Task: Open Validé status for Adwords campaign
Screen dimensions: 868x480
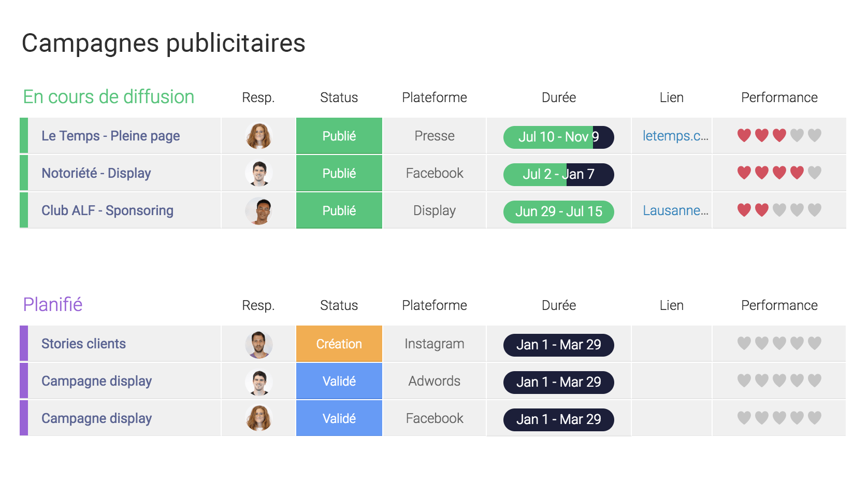Action: pyautogui.click(x=339, y=381)
